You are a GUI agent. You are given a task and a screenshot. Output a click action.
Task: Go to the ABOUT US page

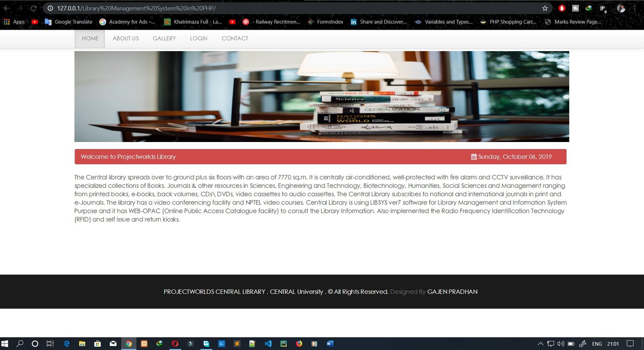coord(126,39)
